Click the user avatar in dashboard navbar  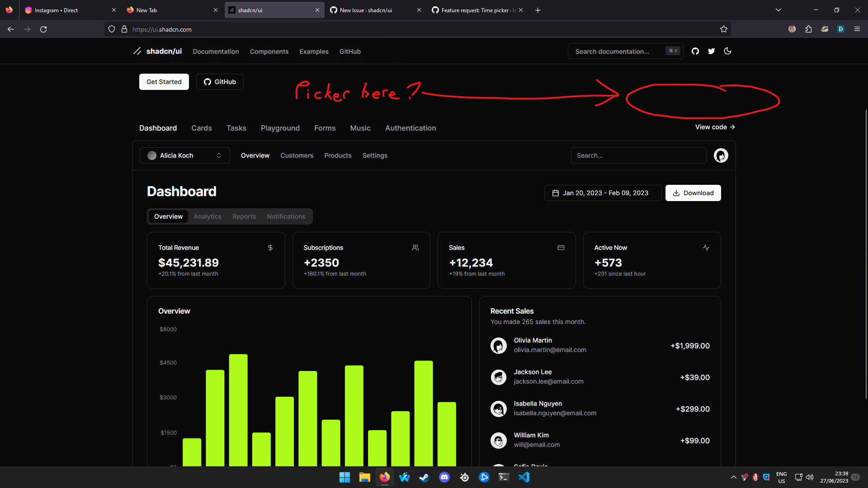tap(721, 155)
